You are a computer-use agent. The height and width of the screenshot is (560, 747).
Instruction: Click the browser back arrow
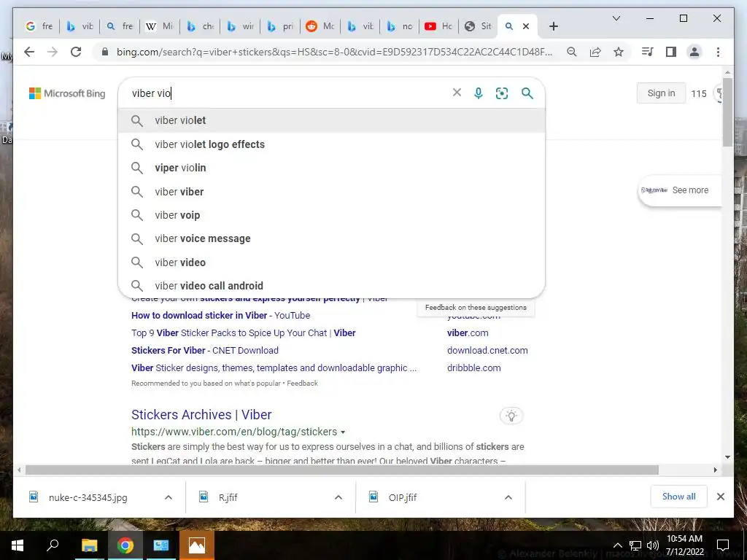tap(29, 52)
